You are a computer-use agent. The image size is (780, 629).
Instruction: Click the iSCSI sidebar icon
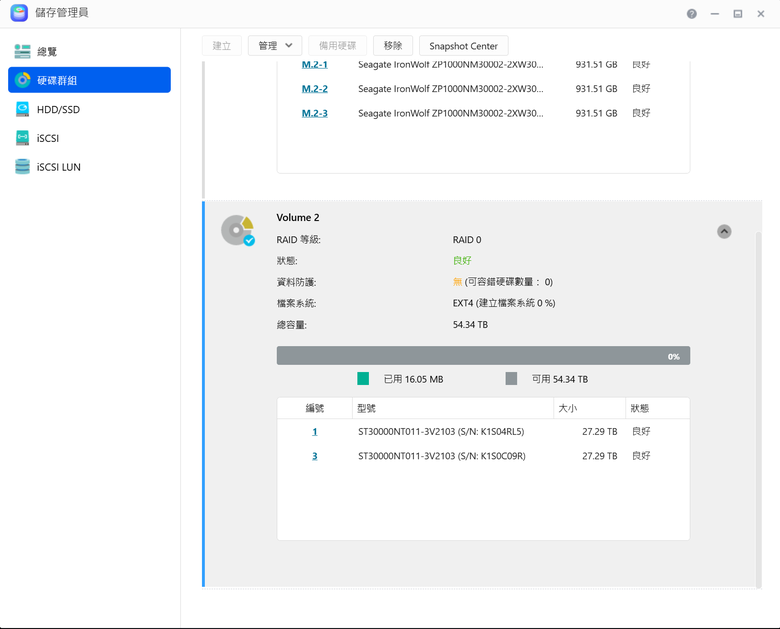pos(22,138)
